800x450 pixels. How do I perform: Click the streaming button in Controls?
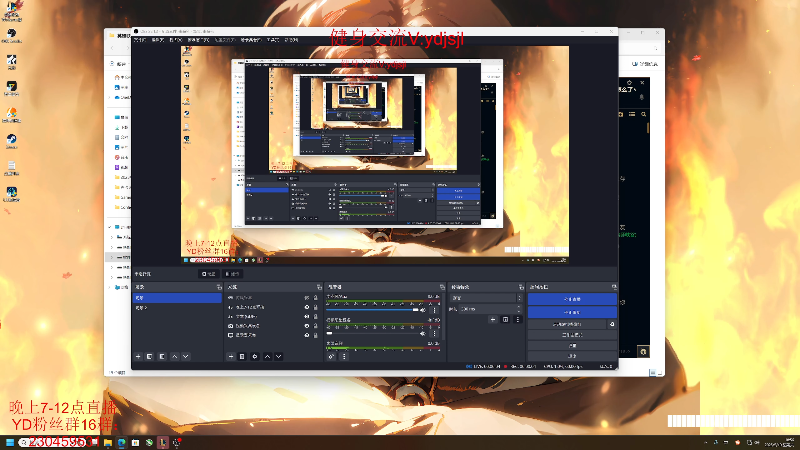[x=572, y=299]
